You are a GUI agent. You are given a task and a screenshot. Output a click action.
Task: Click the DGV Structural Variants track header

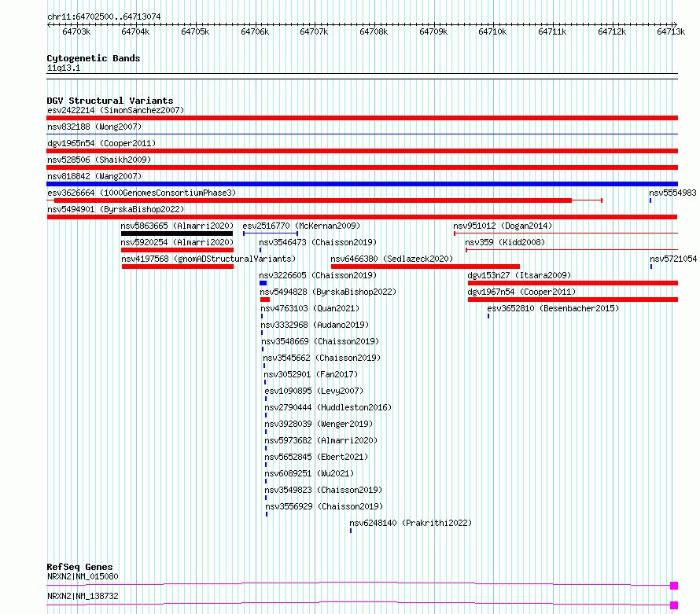pyautogui.click(x=110, y=101)
